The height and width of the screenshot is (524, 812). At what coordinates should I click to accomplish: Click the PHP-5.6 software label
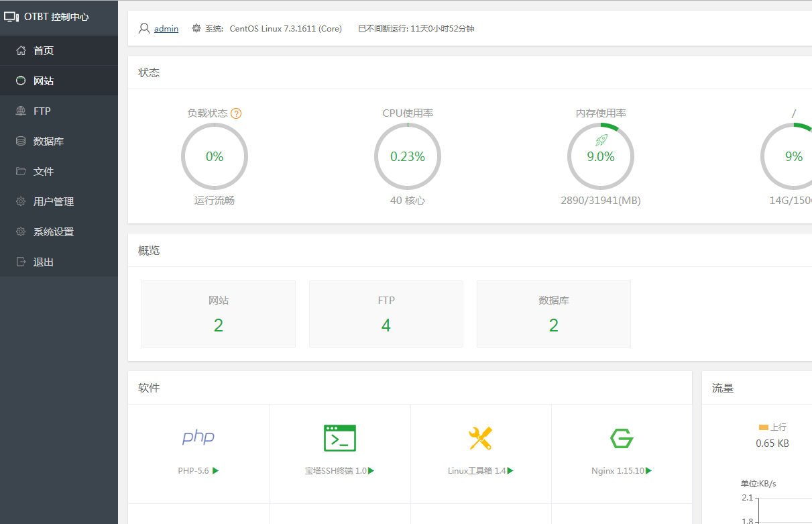tap(194, 471)
